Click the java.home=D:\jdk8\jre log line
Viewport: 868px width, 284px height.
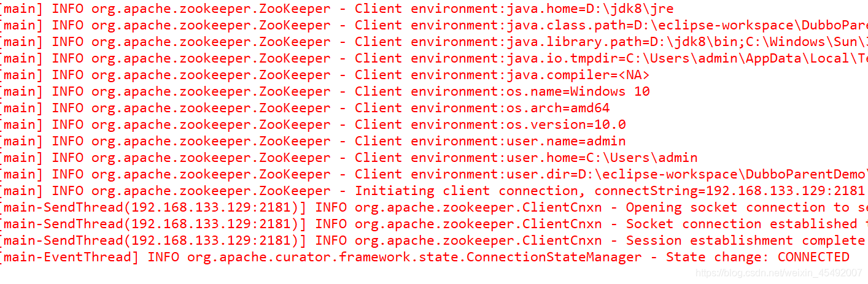click(338, 9)
